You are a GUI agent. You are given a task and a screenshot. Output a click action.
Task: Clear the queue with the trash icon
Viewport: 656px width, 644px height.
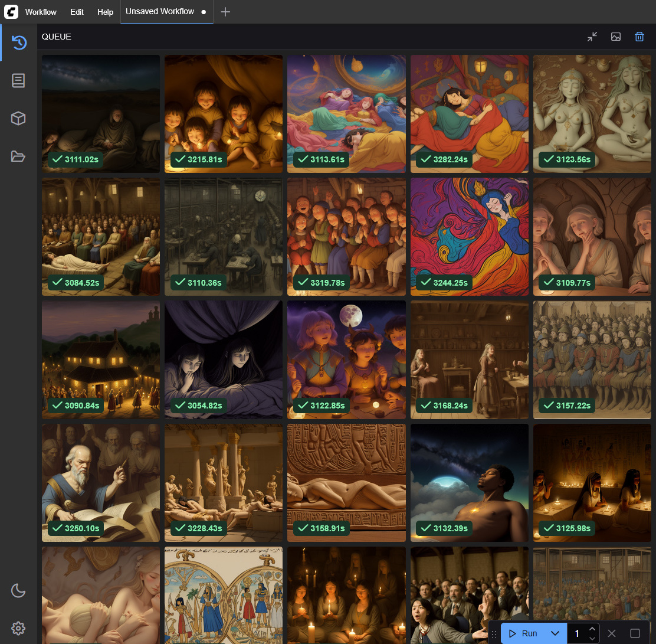coord(639,37)
